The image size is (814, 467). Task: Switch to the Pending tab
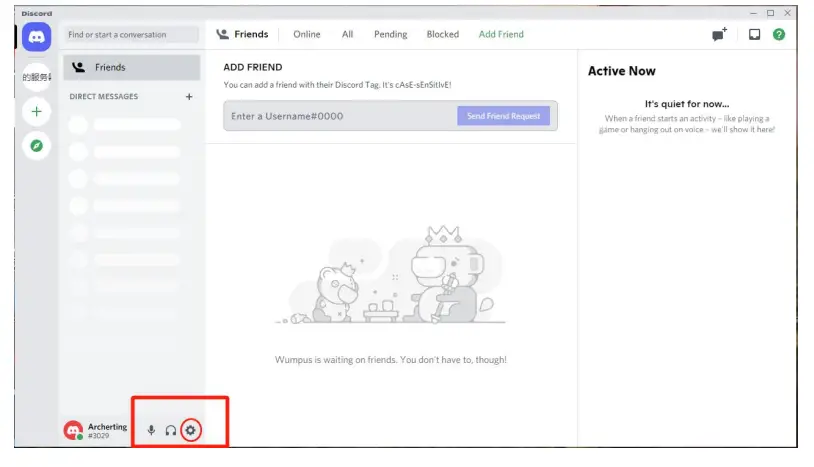390,34
